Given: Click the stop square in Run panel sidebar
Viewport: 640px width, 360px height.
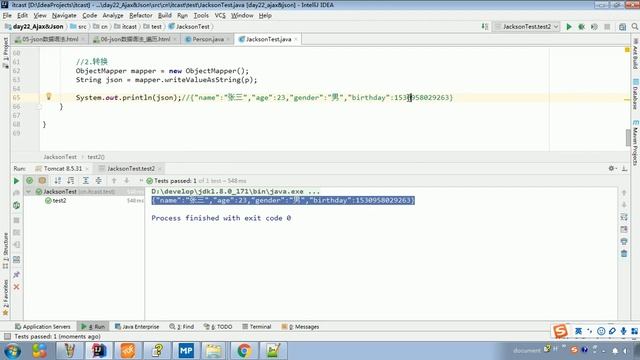Looking at the screenshot, I should click(x=16, y=220).
